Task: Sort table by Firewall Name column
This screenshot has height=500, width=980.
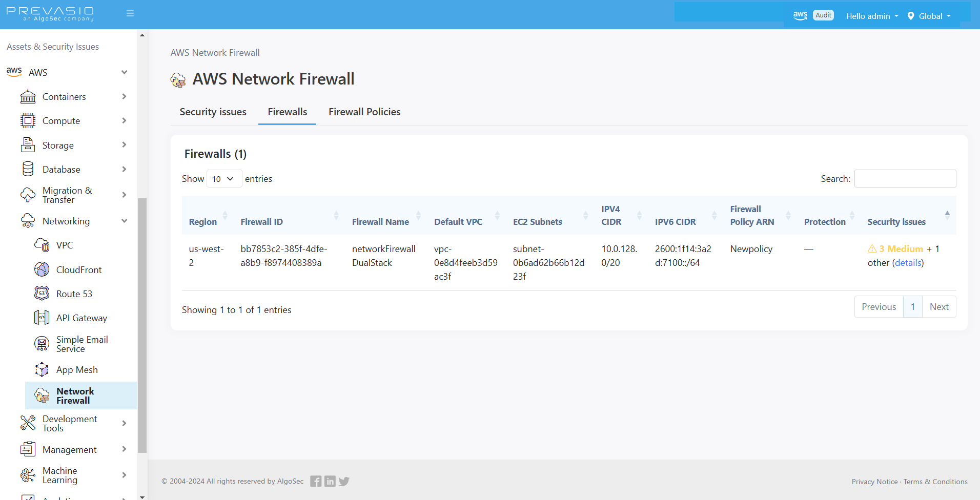Action: (x=386, y=216)
